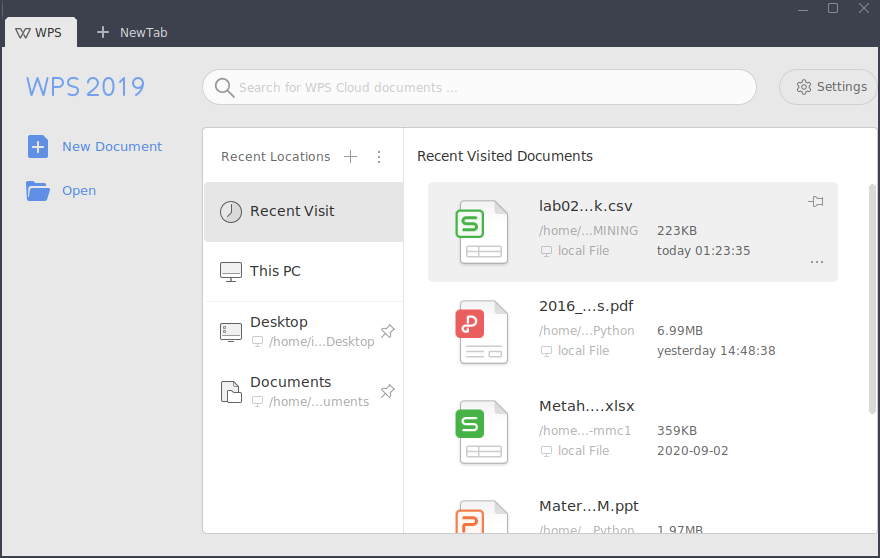880x558 pixels.
Task: Click the /home/...-mmc1 path text
Action: tap(585, 431)
